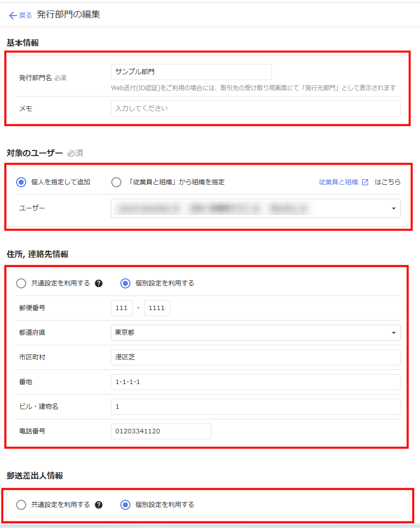
Task: Select 個別設定を利用する under 郵送差出人情報
Action: tap(125, 505)
